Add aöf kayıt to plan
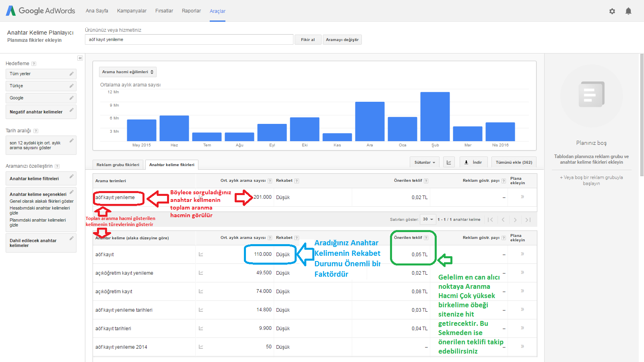This screenshot has height=362, width=644. (x=522, y=254)
